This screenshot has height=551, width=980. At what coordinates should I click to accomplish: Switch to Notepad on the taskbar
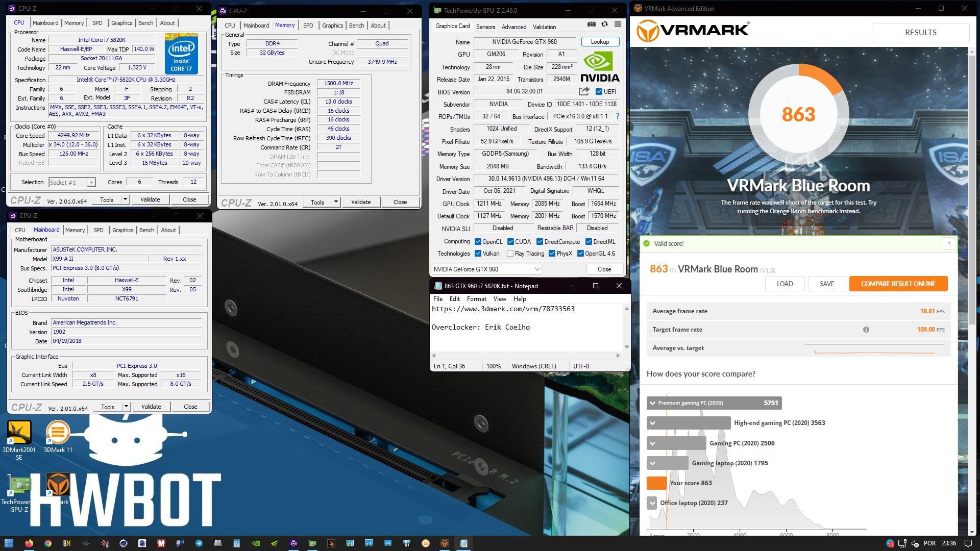pyautogui.click(x=463, y=543)
